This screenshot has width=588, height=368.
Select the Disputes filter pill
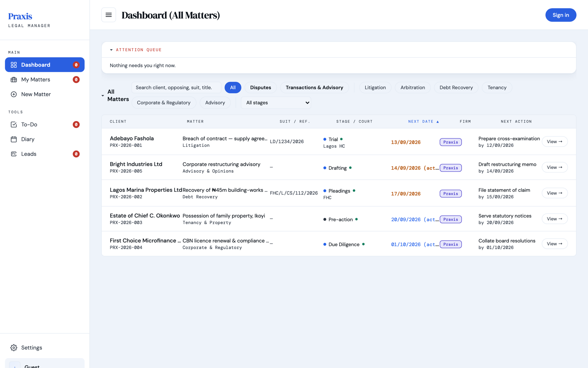pos(261,88)
